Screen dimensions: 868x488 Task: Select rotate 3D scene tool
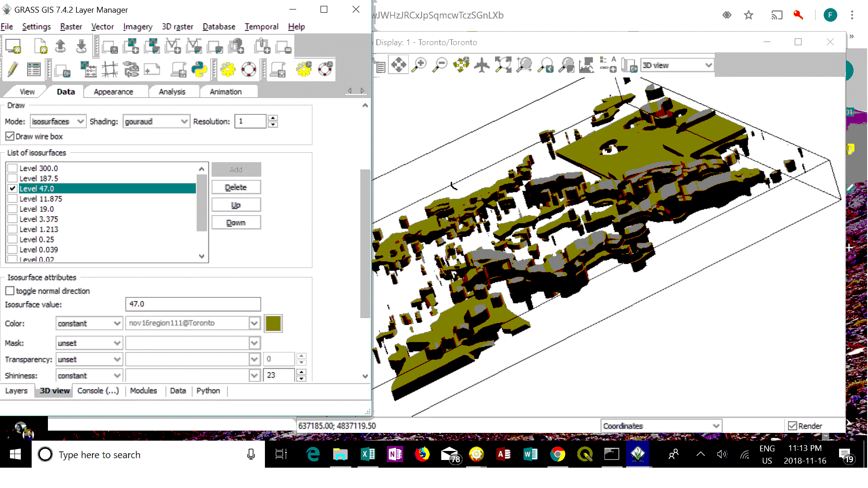[461, 65]
